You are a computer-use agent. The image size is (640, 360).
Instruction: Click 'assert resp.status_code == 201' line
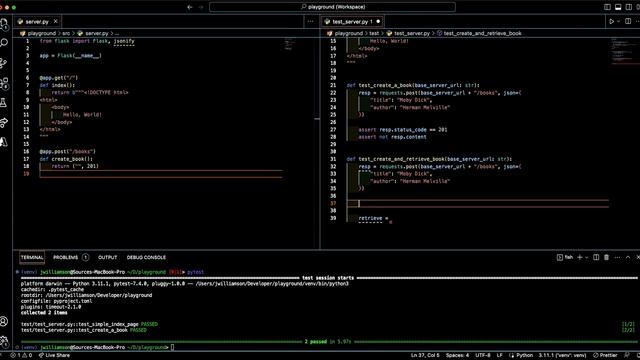[402, 130]
